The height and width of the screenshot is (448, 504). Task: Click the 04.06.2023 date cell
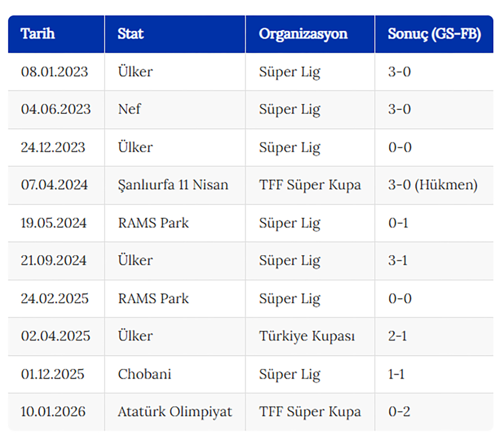pos(56,109)
